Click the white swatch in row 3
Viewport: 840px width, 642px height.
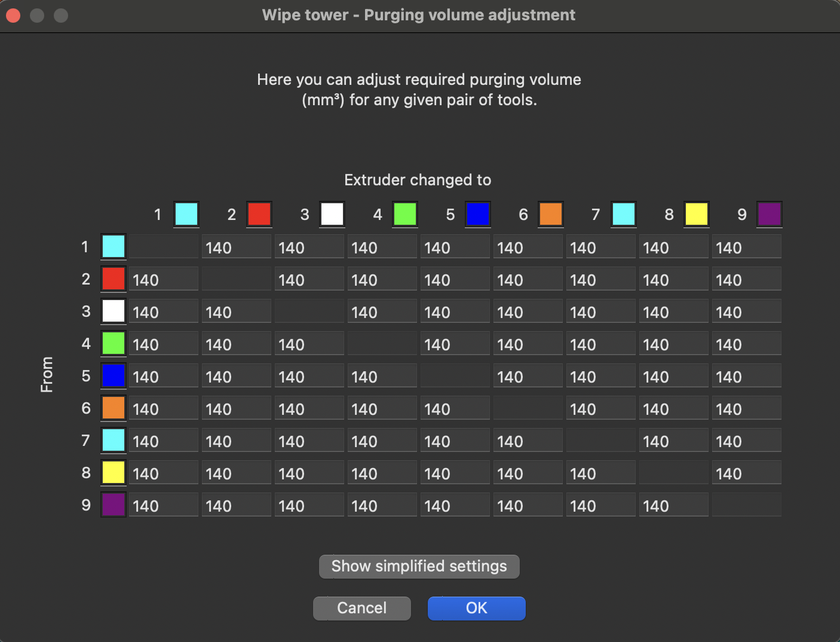click(x=114, y=311)
